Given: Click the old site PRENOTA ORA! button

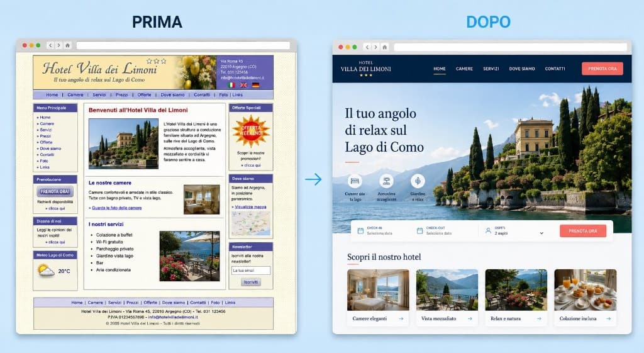Looking at the screenshot, I should [x=55, y=191].
